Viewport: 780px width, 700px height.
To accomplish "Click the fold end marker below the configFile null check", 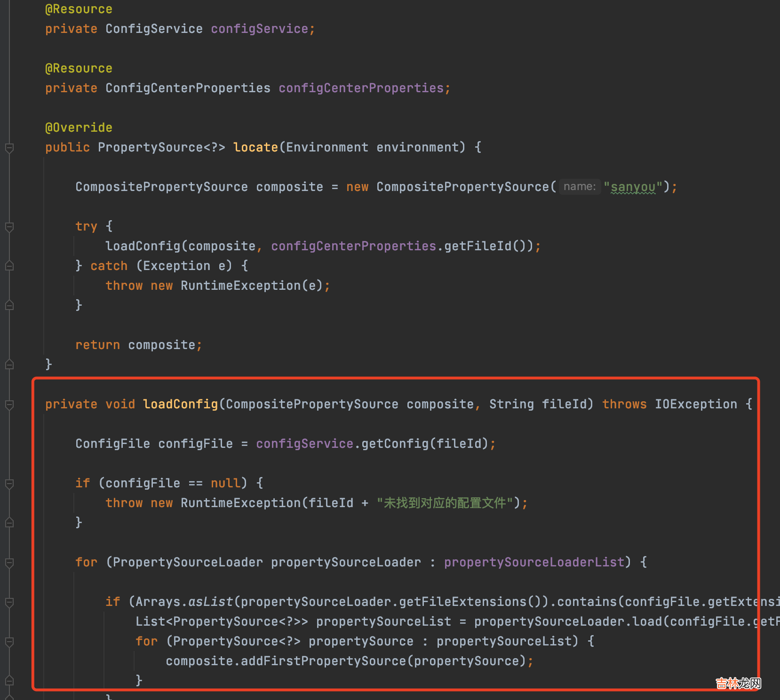I will pyautogui.click(x=9, y=522).
